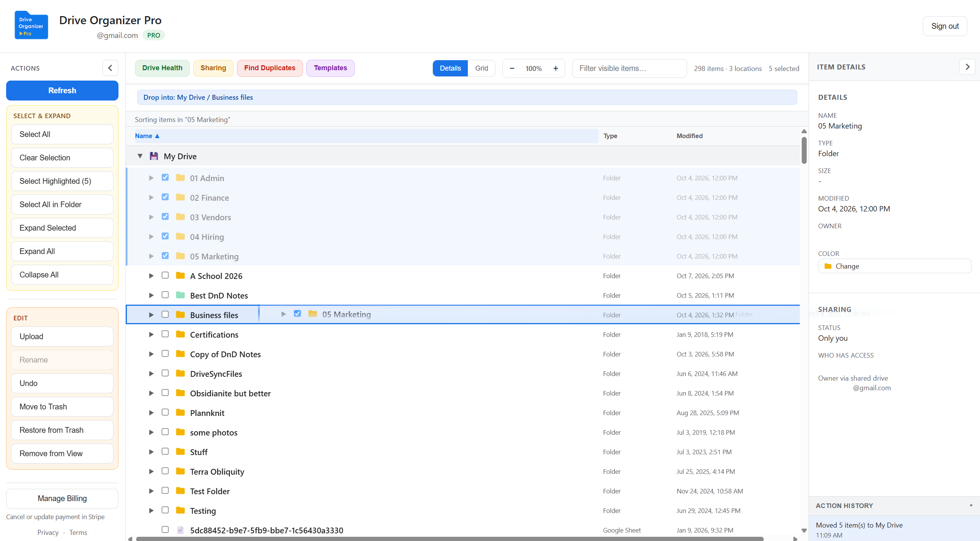This screenshot has width=980, height=541.
Task: Click the minus zoom-out icon
Action: point(512,68)
